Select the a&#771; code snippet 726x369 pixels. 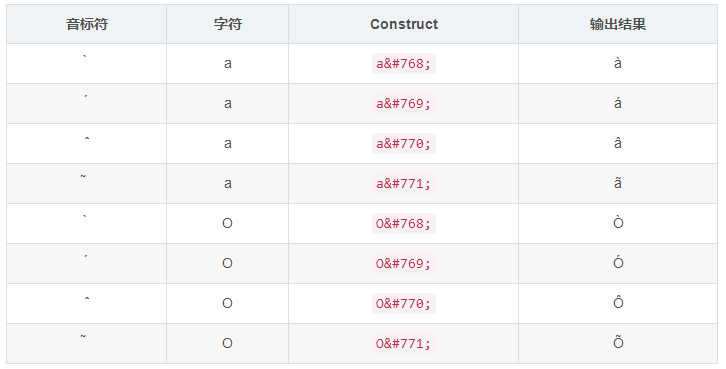point(403,184)
